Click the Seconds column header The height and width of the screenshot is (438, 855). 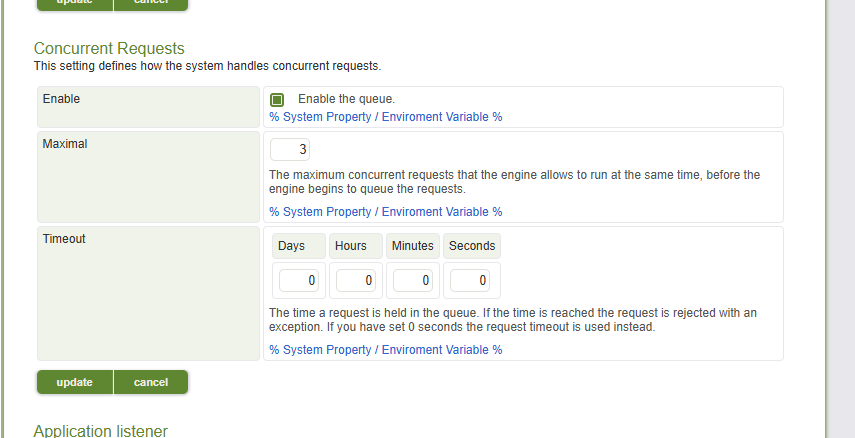pos(471,246)
